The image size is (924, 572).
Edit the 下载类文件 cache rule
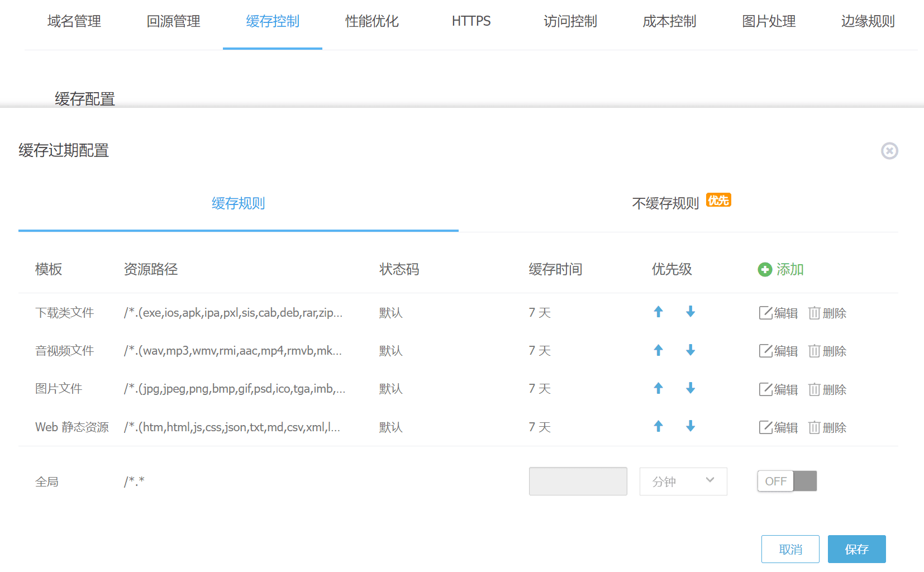click(x=778, y=313)
